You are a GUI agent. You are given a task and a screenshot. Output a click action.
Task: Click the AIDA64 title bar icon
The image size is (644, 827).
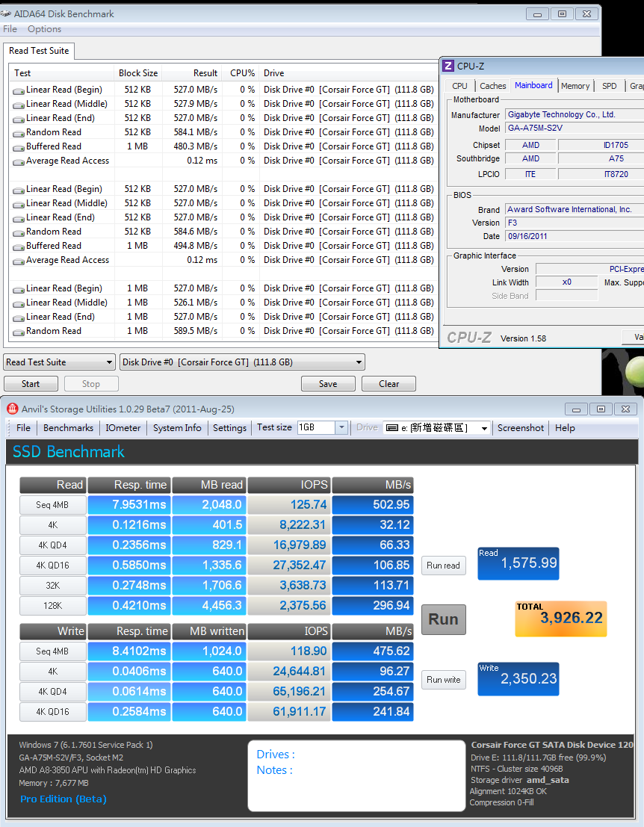pos(6,13)
